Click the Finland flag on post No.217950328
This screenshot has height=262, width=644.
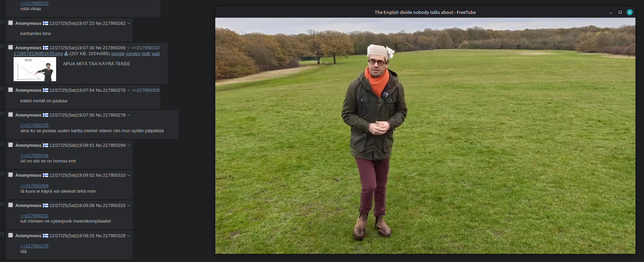(45, 235)
